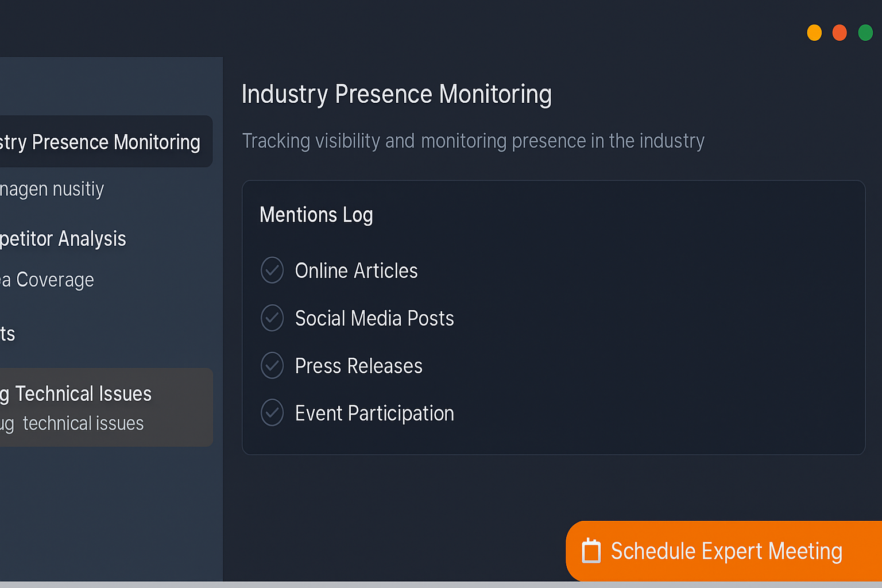This screenshot has width=882, height=588.
Task: Click the orange-red window control dot
Action: (840, 33)
